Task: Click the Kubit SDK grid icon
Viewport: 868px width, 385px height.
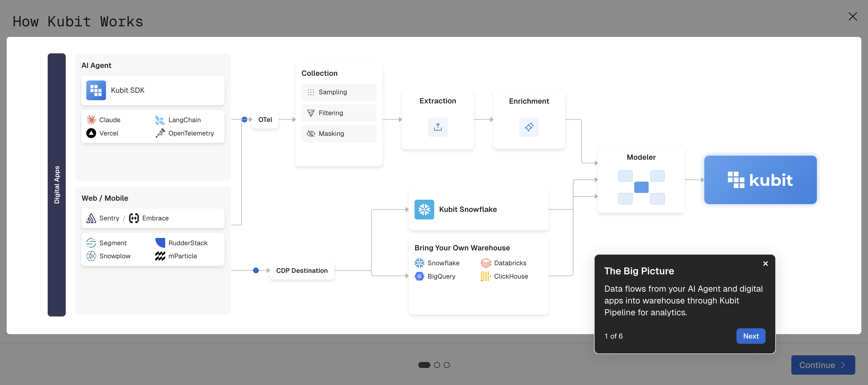Action: point(96,90)
